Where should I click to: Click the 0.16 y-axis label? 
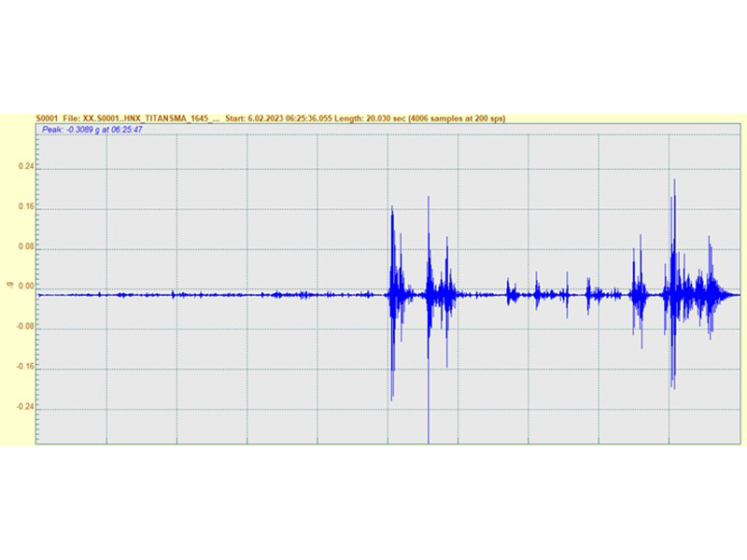(26, 206)
